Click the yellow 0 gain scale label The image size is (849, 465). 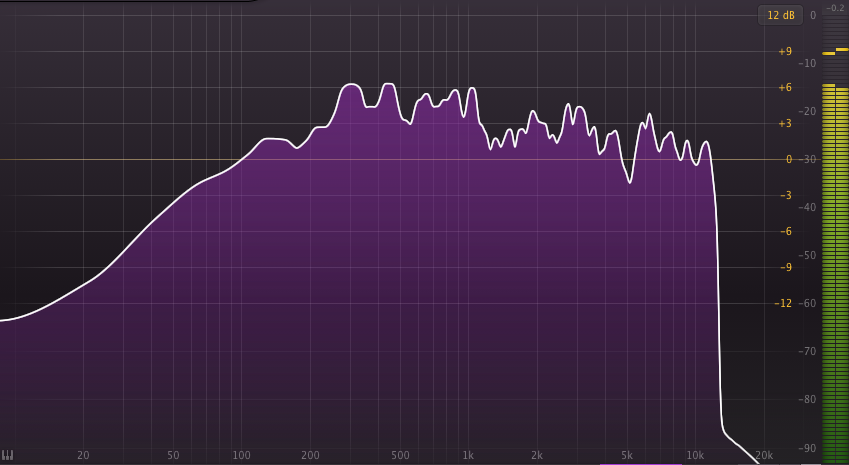[789, 159]
